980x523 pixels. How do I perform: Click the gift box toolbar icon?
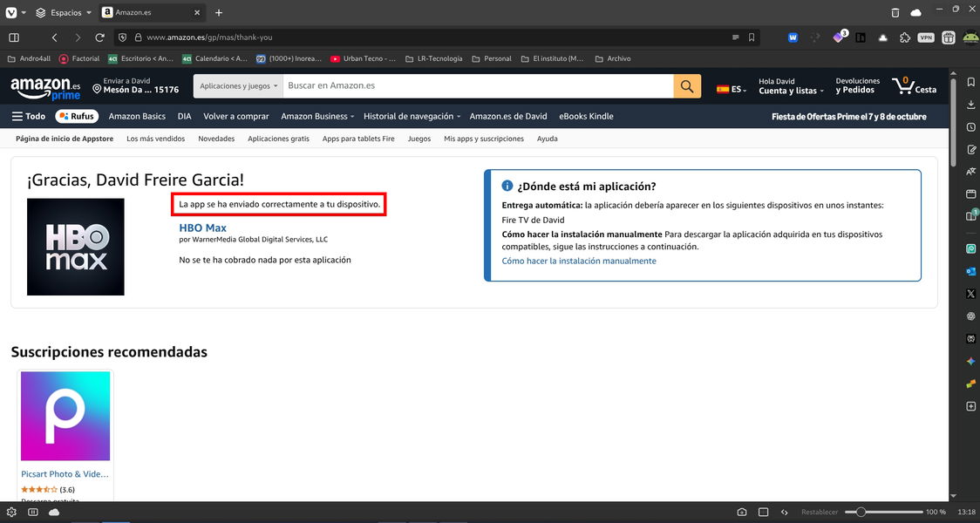tap(949, 37)
